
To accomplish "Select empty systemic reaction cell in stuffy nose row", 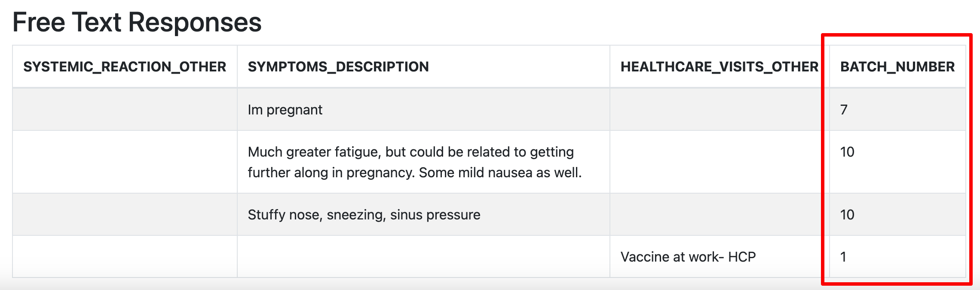I will tap(125, 214).
